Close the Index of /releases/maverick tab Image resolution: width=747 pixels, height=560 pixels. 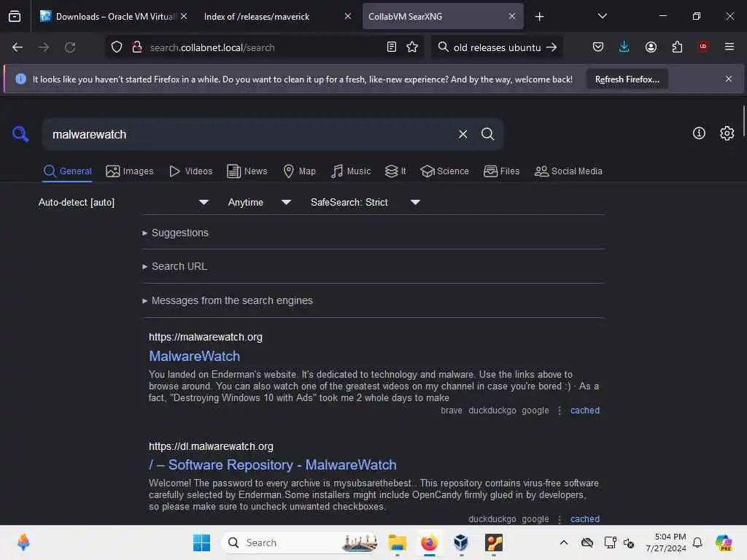(x=348, y=16)
